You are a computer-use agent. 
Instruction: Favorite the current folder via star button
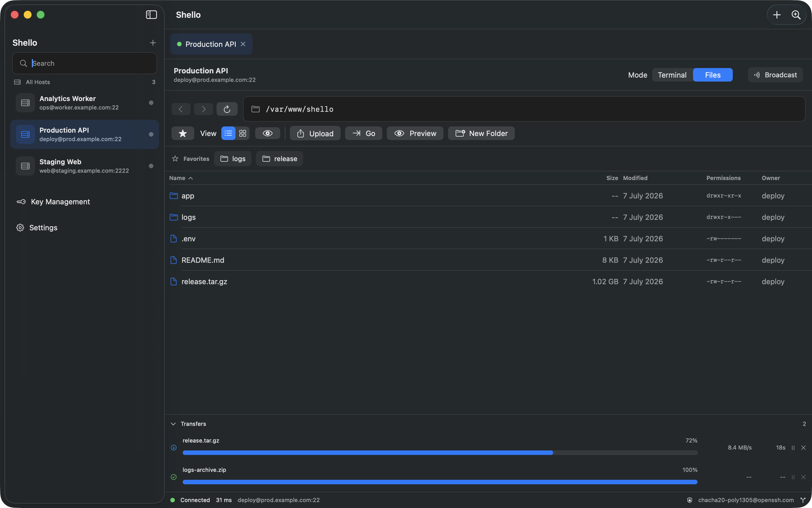(x=182, y=133)
